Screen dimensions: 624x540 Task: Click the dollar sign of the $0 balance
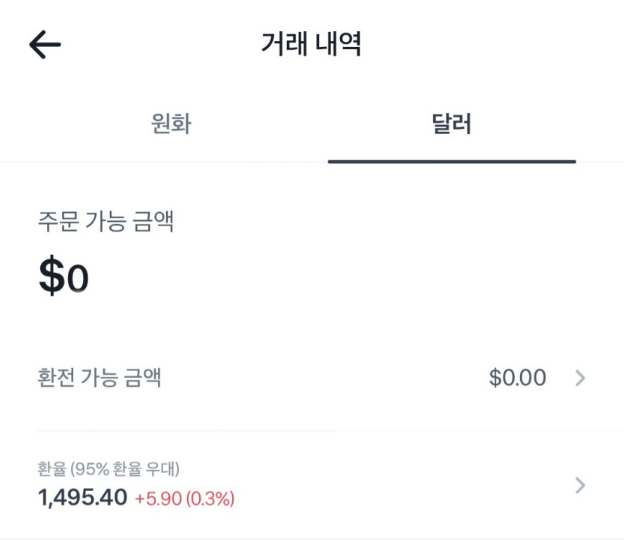click(x=50, y=278)
